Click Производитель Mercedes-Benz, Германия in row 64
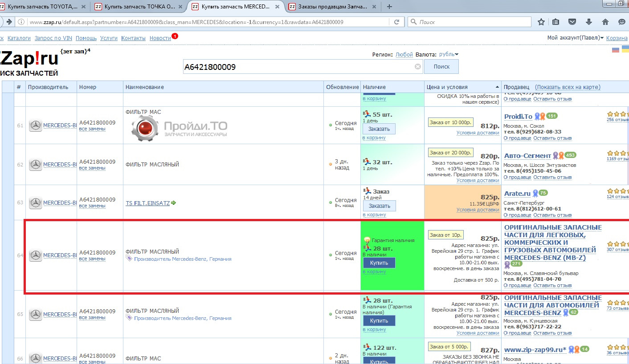 click(x=183, y=259)
